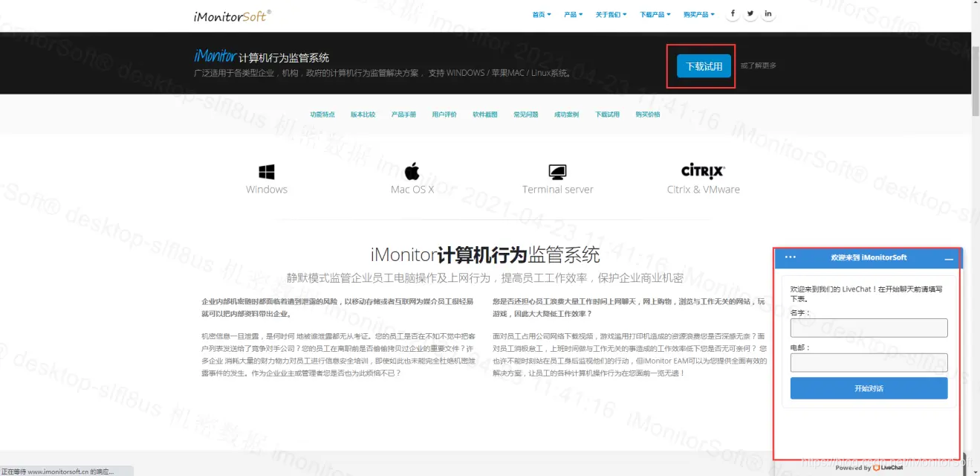
Task: Click the 开始对话 start chat button
Action: point(869,388)
